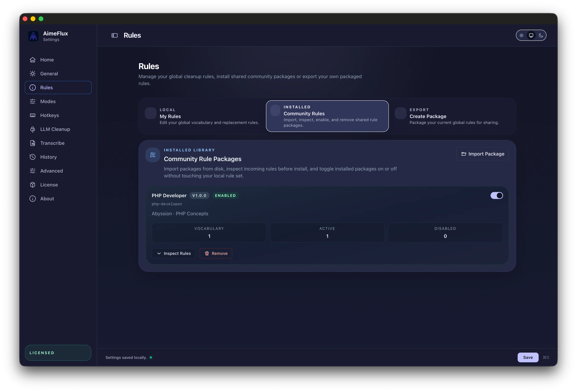
Task: Open Hotkeys in the sidebar
Action: click(x=58, y=115)
